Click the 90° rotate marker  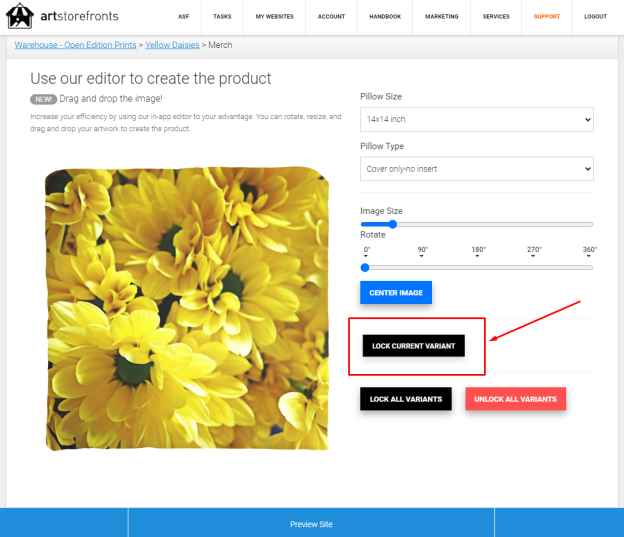pyautogui.click(x=422, y=250)
